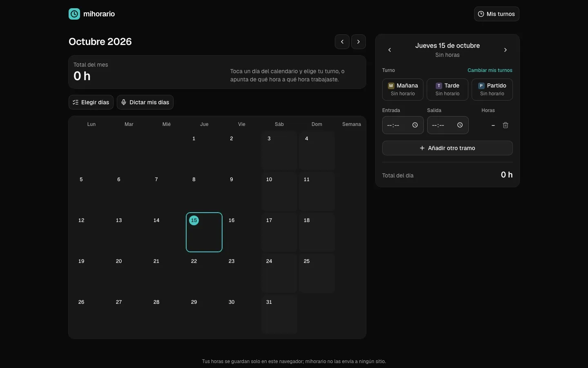Click the Octubre 2026 heading
Viewport: 588px width, 368px height.
(100, 42)
